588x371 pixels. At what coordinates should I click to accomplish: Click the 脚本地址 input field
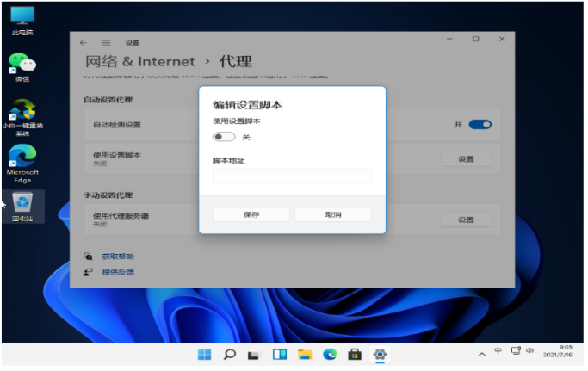(294, 176)
